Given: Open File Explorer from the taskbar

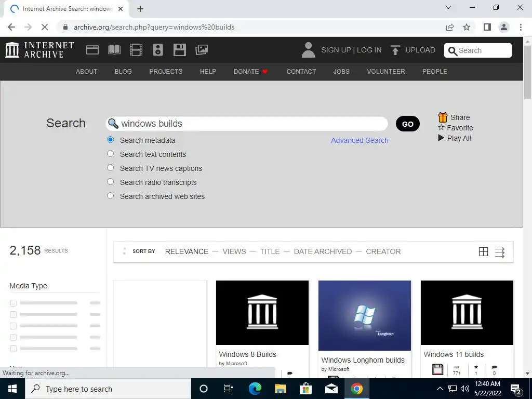Looking at the screenshot, I should [280, 389].
